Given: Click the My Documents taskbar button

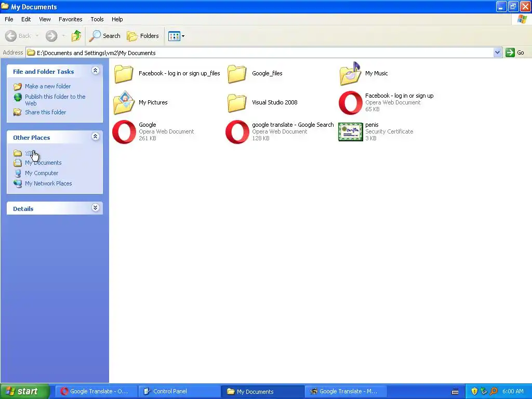Looking at the screenshot, I should tap(263, 392).
